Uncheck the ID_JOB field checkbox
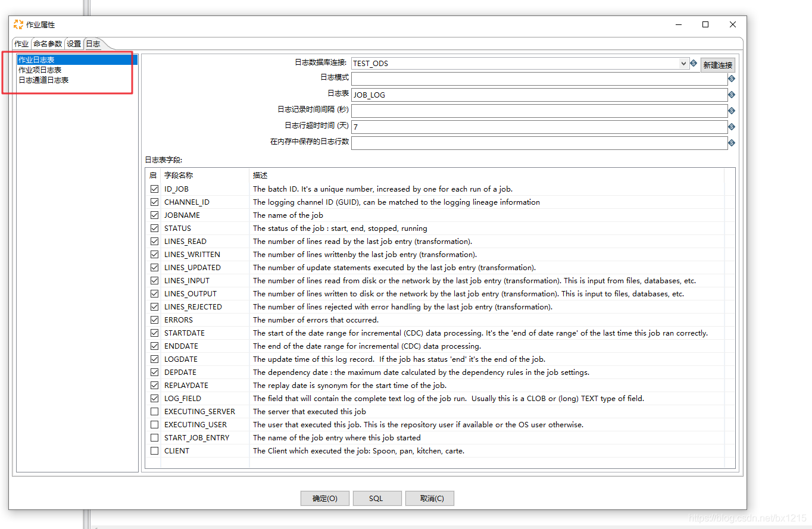The height and width of the screenshot is (529, 812). coord(154,189)
